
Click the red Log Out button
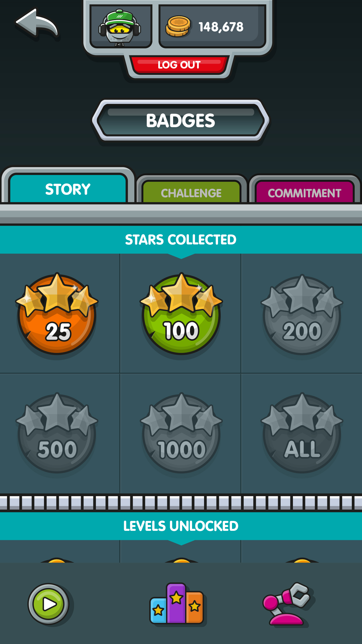pyautogui.click(x=179, y=64)
